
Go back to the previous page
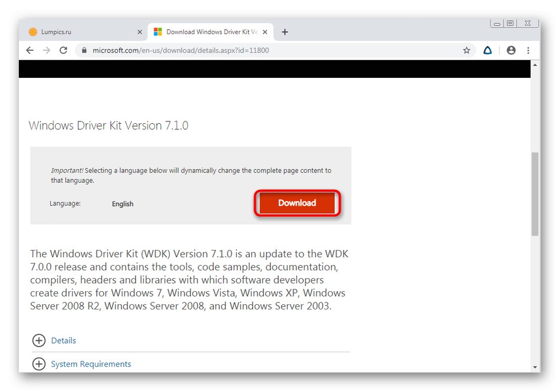tap(29, 50)
